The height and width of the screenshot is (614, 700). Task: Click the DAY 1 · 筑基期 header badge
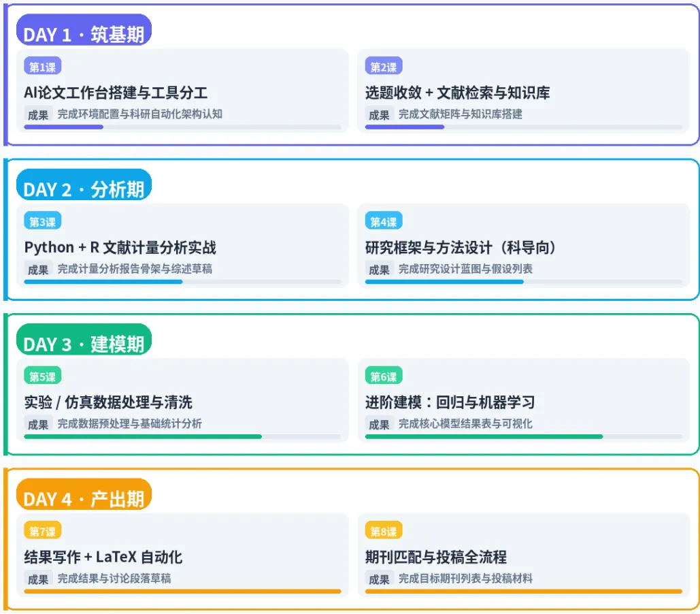coord(84,30)
